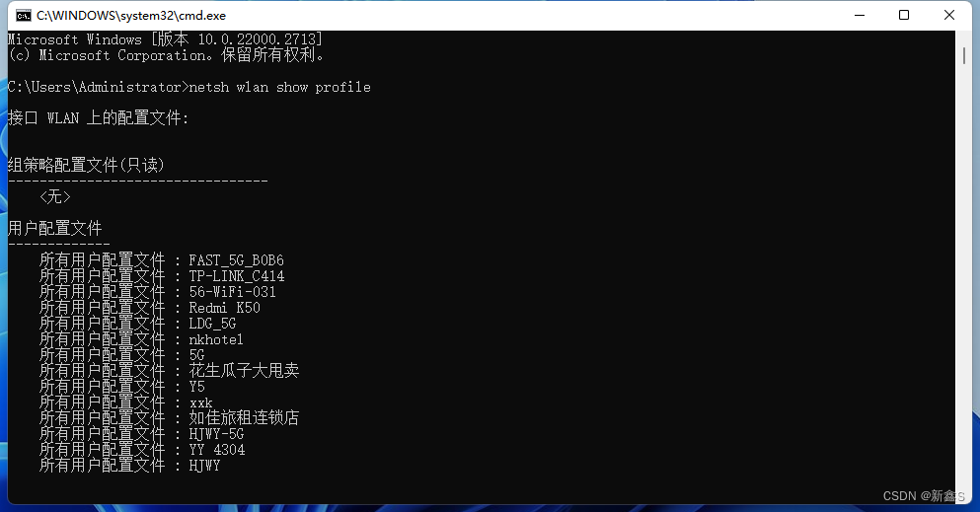
Task: Click the Redmi K50 profile line
Action: tap(224, 307)
